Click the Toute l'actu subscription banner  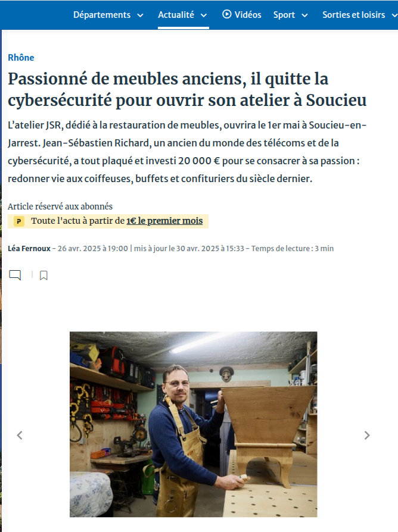point(108,221)
